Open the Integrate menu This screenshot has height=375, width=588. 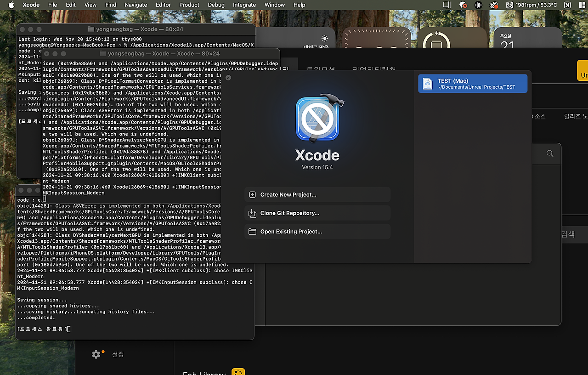coord(244,5)
